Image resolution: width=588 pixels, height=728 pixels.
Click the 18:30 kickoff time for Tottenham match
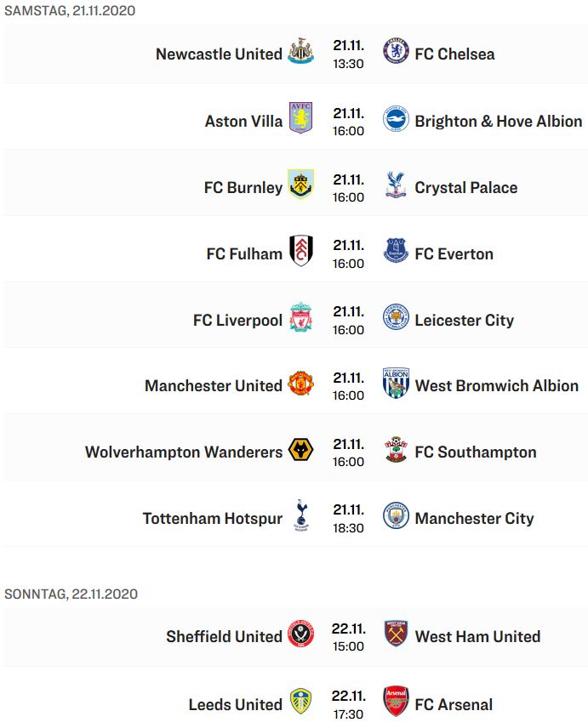(348, 528)
